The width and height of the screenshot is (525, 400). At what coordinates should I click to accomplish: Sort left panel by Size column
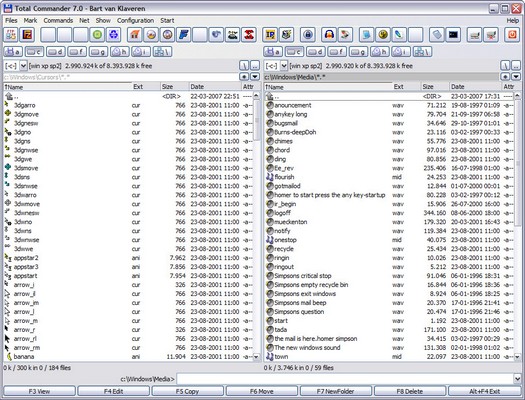click(174, 87)
